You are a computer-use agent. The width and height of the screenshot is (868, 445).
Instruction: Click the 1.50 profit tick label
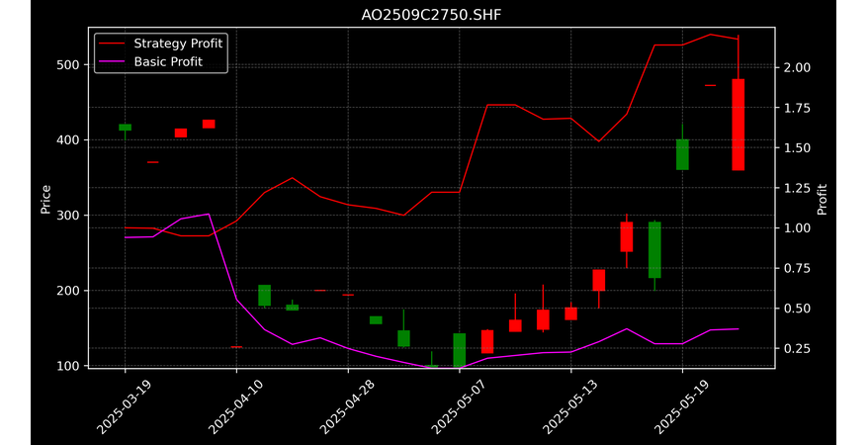[x=796, y=147]
